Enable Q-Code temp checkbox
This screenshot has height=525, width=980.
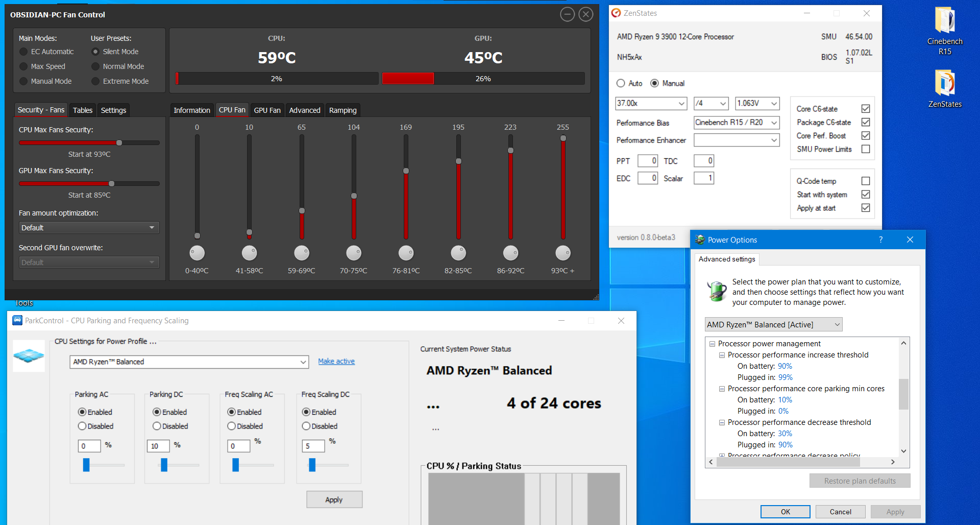coord(866,181)
